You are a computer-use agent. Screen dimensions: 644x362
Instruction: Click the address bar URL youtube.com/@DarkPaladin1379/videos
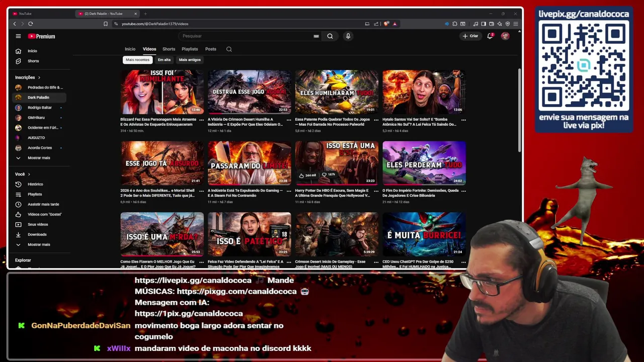click(x=155, y=24)
